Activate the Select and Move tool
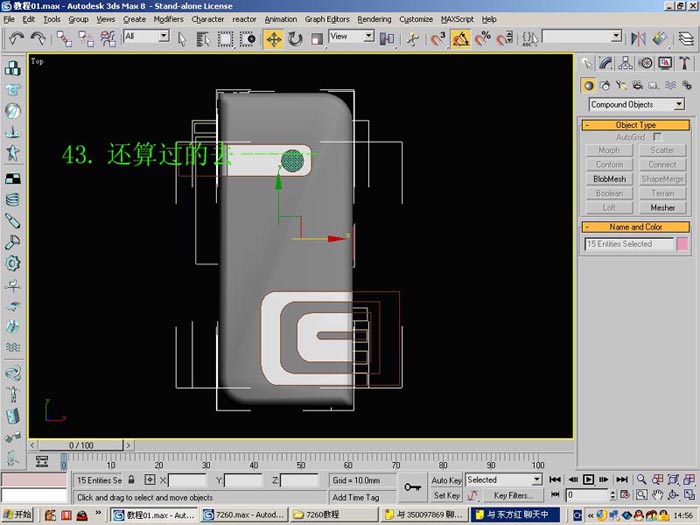This screenshot has height=525, width=700. pos(273,39)
